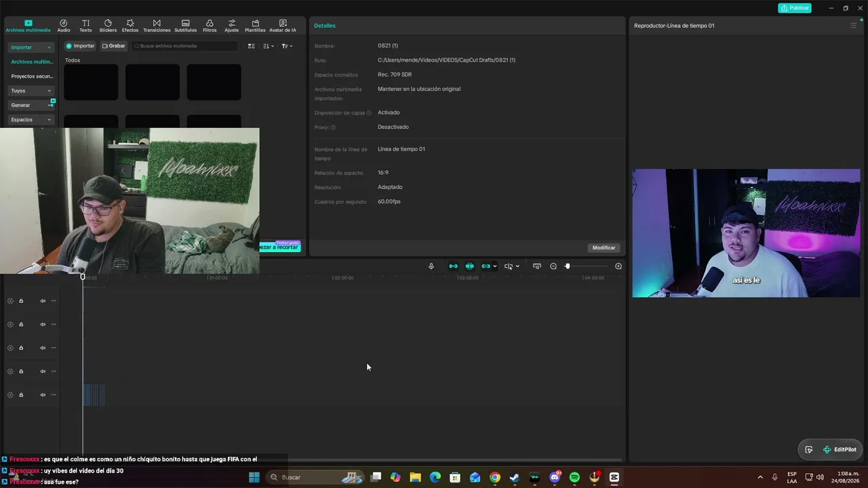
Task: Toggle the main track magnet, first teal icon
Action: coord(453,266)
